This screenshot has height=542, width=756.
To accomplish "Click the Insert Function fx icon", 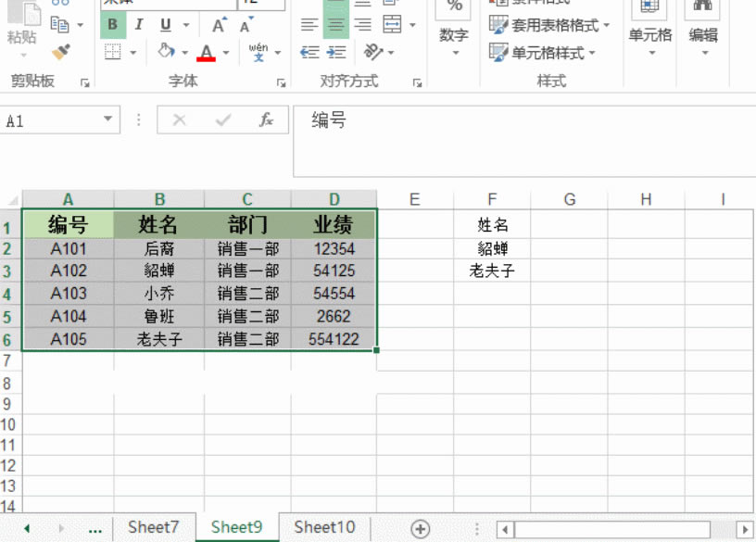I will click(x=266, y=120).
